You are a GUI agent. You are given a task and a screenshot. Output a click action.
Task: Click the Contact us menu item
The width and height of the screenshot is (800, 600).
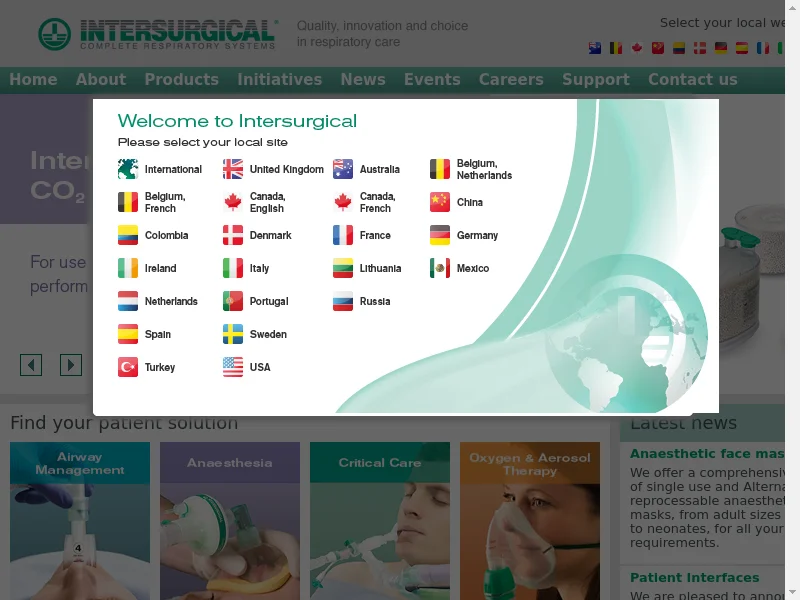tap(693, 80)
